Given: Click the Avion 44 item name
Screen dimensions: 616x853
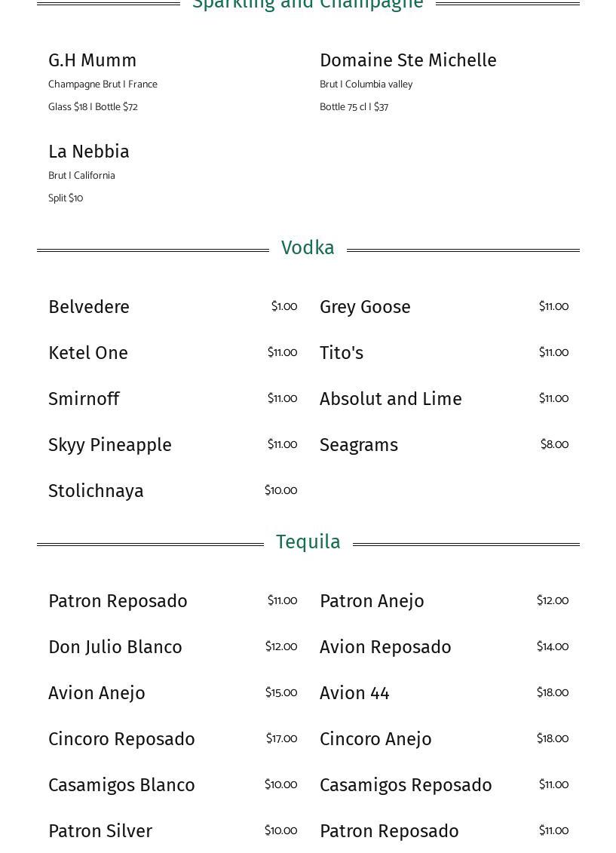Looking at the screenshot, I should tap(354, 693).
